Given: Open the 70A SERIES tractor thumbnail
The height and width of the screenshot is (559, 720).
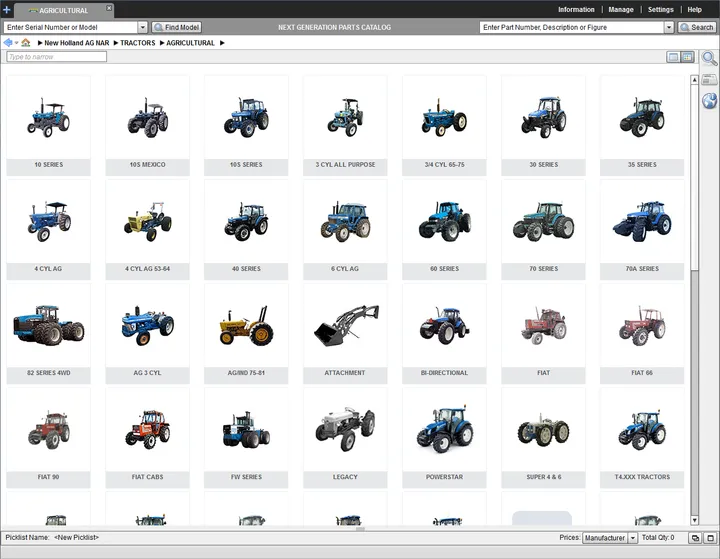Looking at the screenshot, I should (x=642, y=230).
